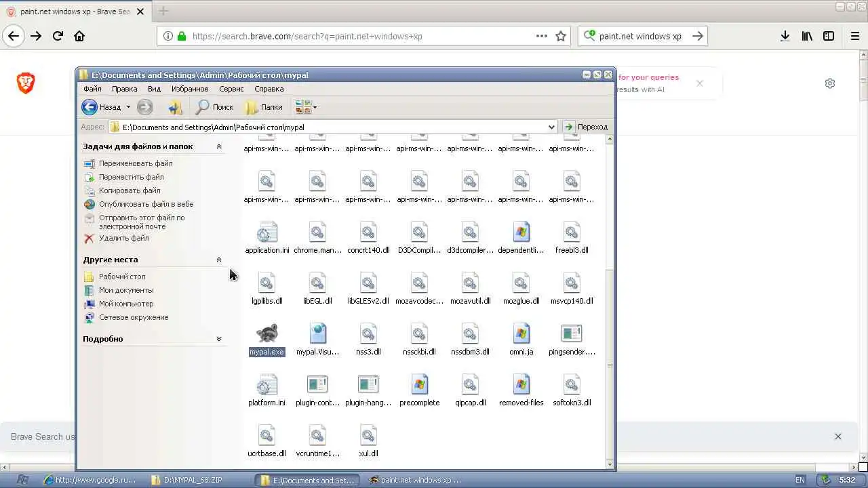Screen dimensions: 868x488
Task: Click the Explorer address path field
Action: click(332, 127)
